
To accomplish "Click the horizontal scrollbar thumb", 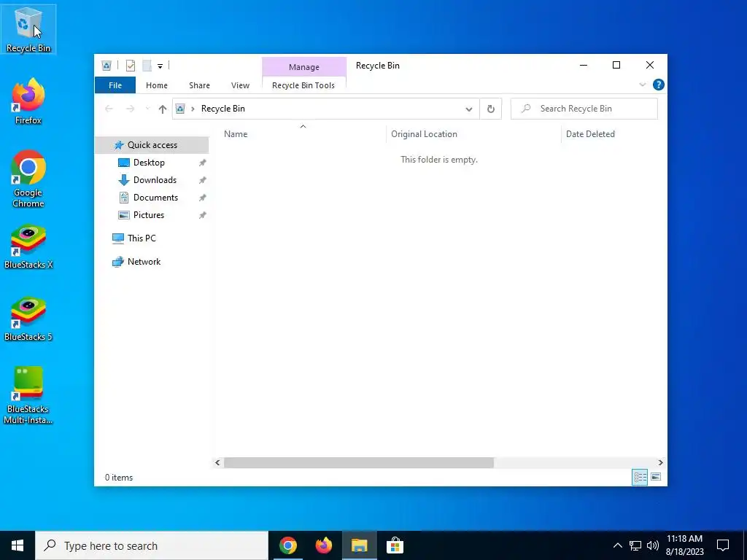I will tap(359, 462).
